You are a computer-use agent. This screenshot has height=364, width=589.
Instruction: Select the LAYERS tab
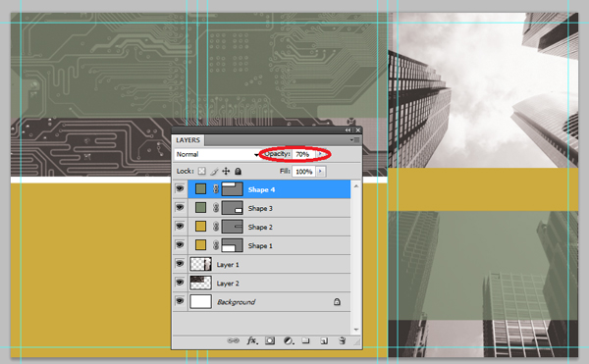188,140
